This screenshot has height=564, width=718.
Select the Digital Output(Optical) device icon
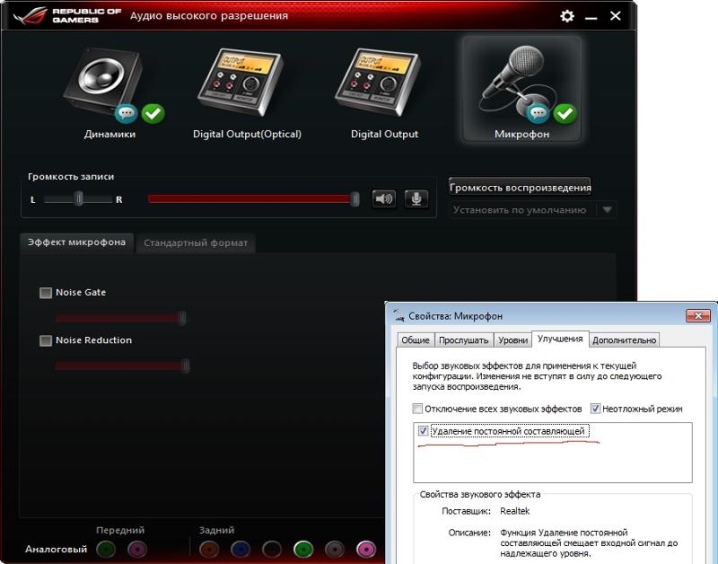click(247, 84)
